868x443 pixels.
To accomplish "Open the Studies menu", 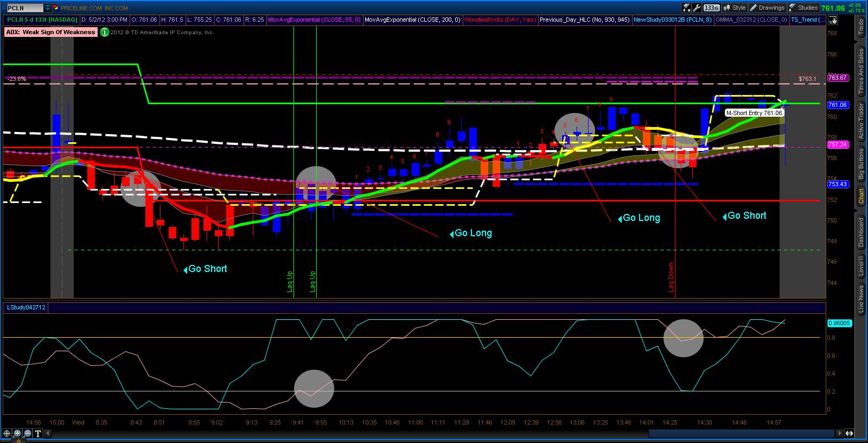I will point(803,8).
